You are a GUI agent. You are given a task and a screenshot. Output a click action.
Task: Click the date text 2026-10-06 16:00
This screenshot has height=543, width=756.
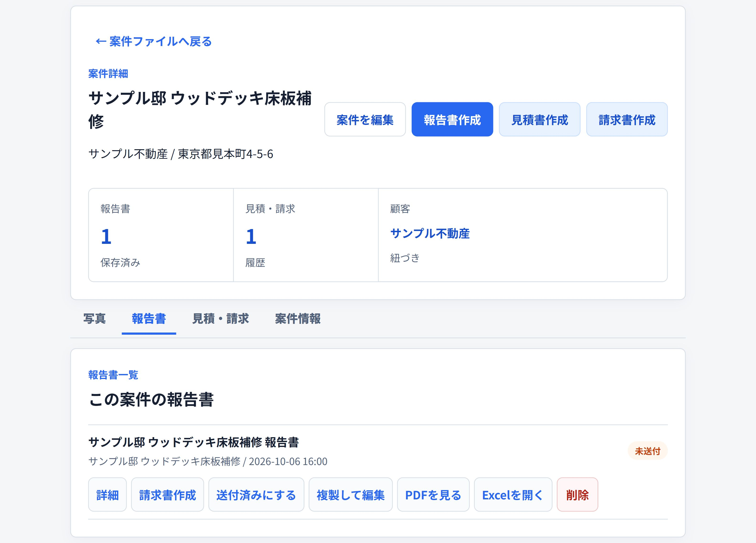pyautogui.click(x=288, y=461)
